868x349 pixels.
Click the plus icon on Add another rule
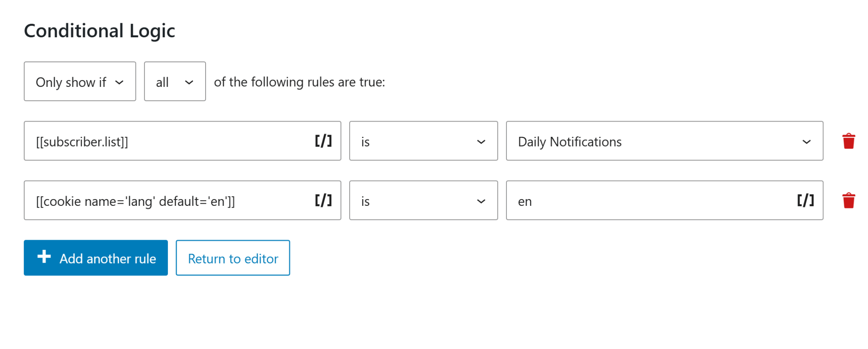click(x=43, y=258)
